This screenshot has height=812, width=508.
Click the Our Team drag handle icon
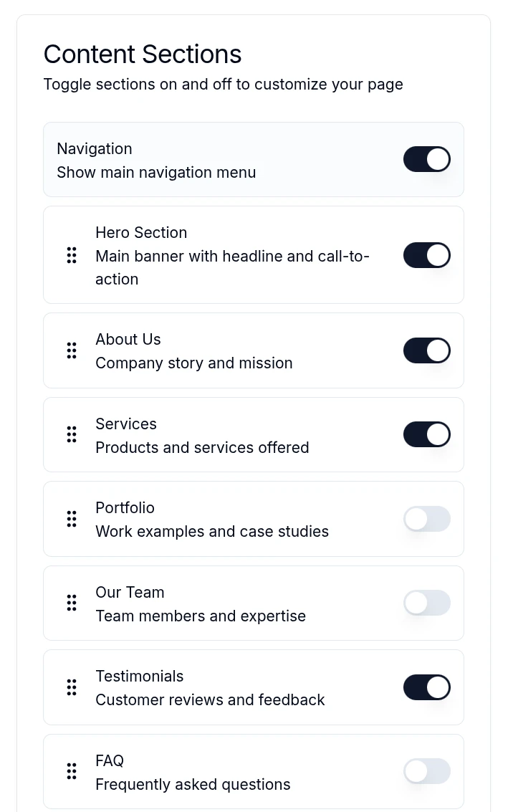(x=72, y=603)
